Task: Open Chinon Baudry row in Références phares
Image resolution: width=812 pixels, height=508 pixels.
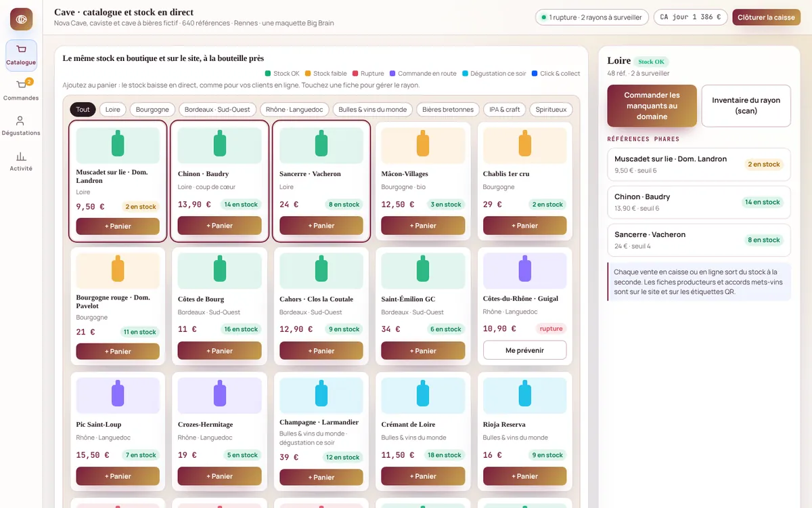Action: [x=699, y=203]
